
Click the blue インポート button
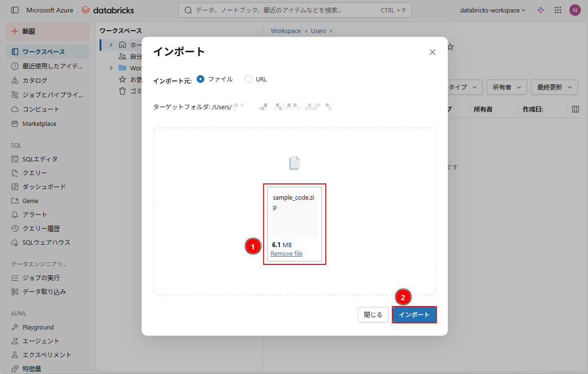(x=414, y=315)
